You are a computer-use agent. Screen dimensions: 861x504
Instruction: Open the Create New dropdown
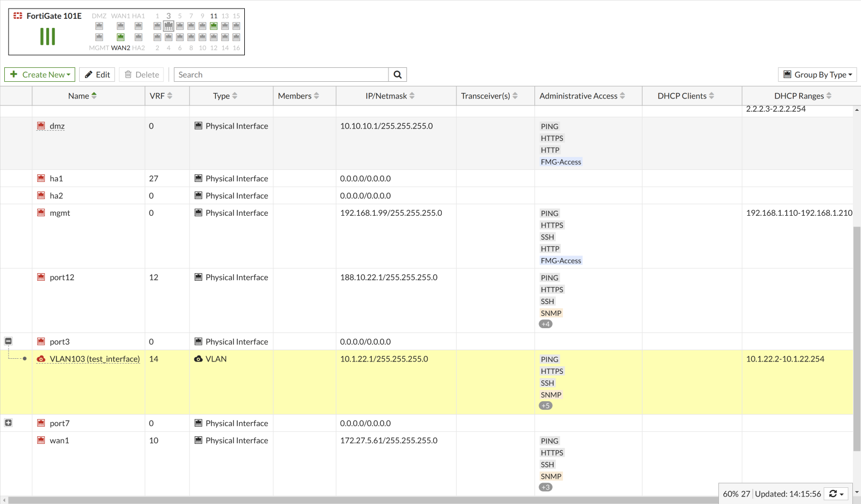(40, 75)
